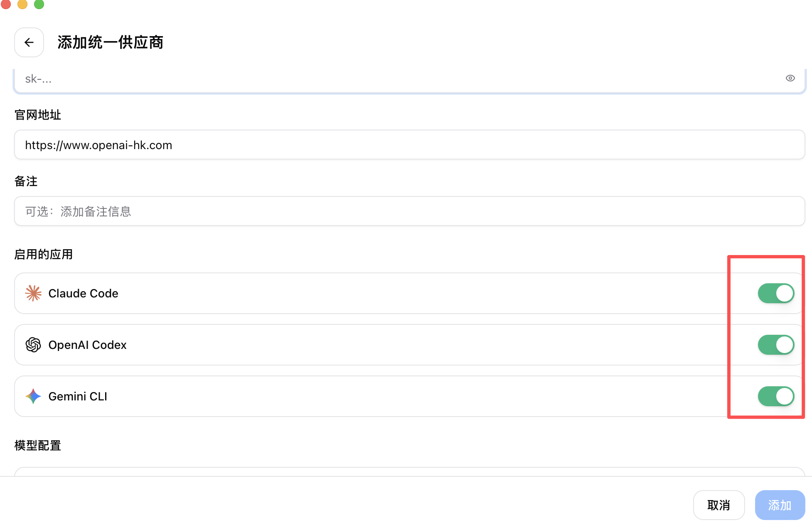Click the 取消 button to cancel
Viewport: 812px width, 530px height.
click(719, 505)
